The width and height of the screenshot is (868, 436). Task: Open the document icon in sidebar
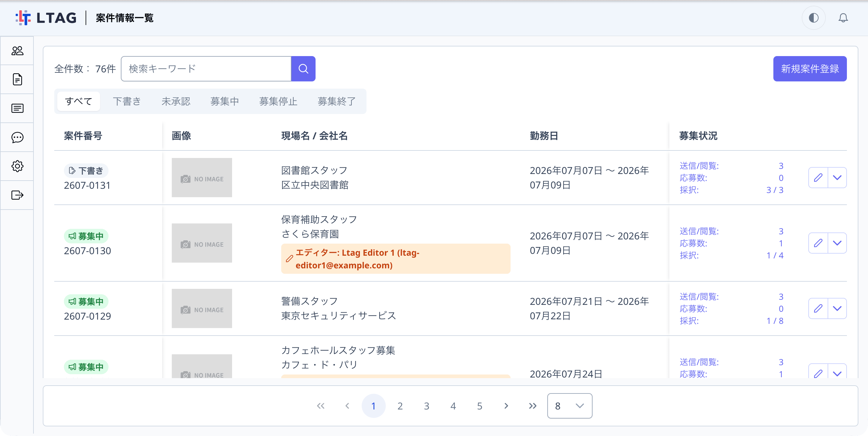click(17, 79)
